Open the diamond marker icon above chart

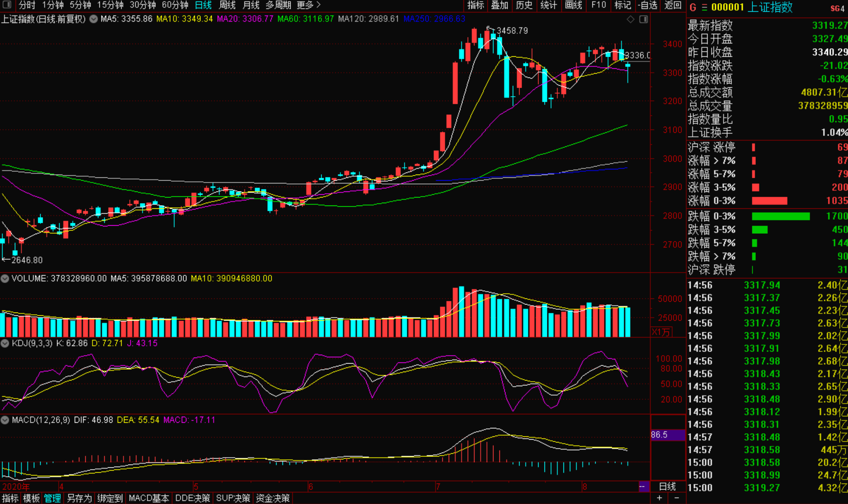point(631,19)
